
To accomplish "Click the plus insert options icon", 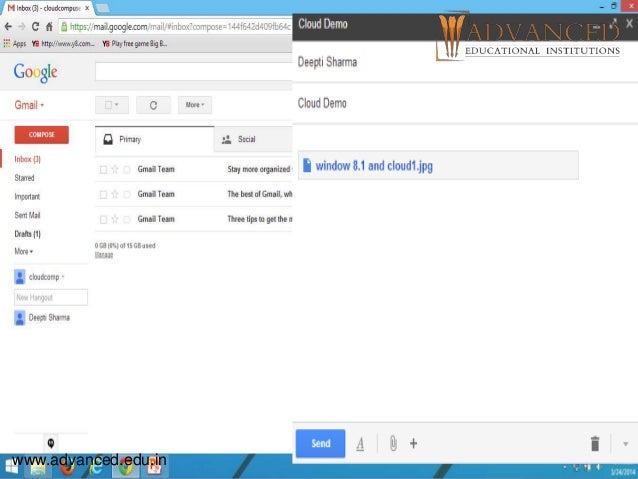I will click(413, 443).
